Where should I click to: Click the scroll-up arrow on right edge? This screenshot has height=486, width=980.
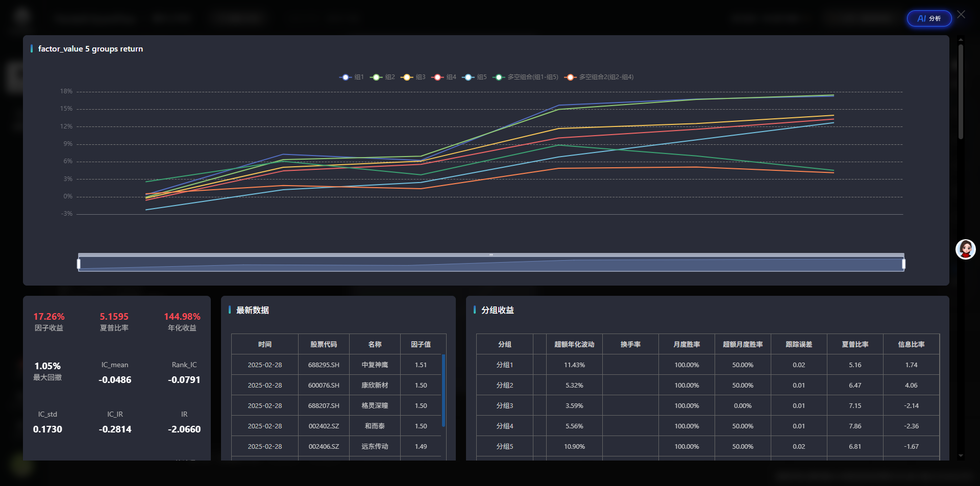(961, 39)
